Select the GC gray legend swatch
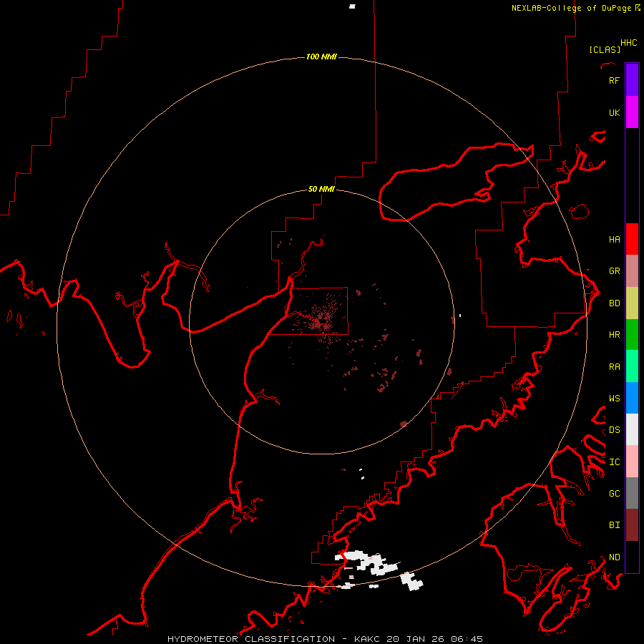The width and height of the screenshot is (644, 644). [x=632, y=493]
